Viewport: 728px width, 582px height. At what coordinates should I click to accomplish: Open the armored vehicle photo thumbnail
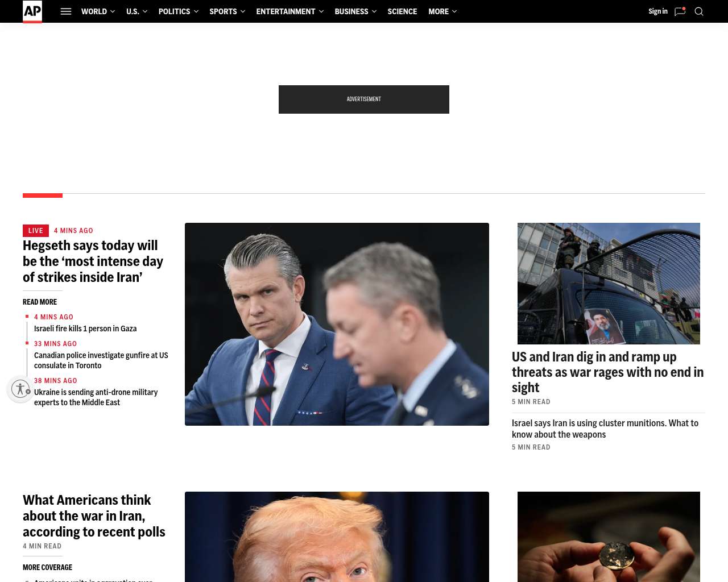(609, 284)
